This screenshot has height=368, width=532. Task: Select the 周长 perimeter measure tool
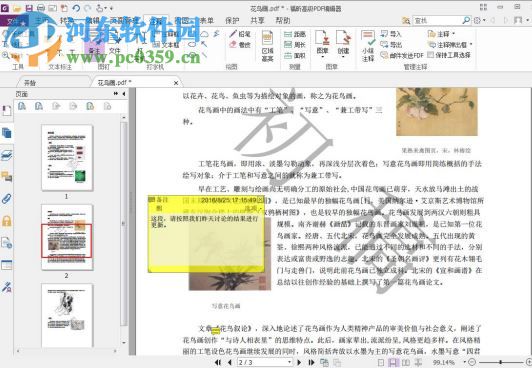(295, 44)
